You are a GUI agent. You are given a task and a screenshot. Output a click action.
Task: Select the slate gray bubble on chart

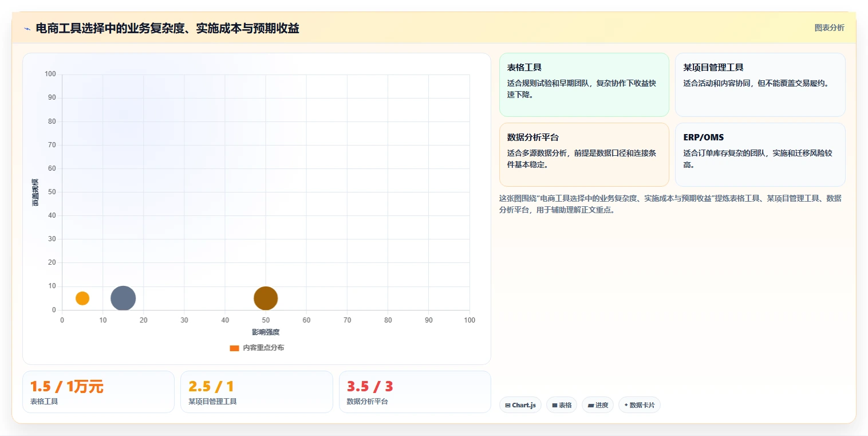point(123,298)
